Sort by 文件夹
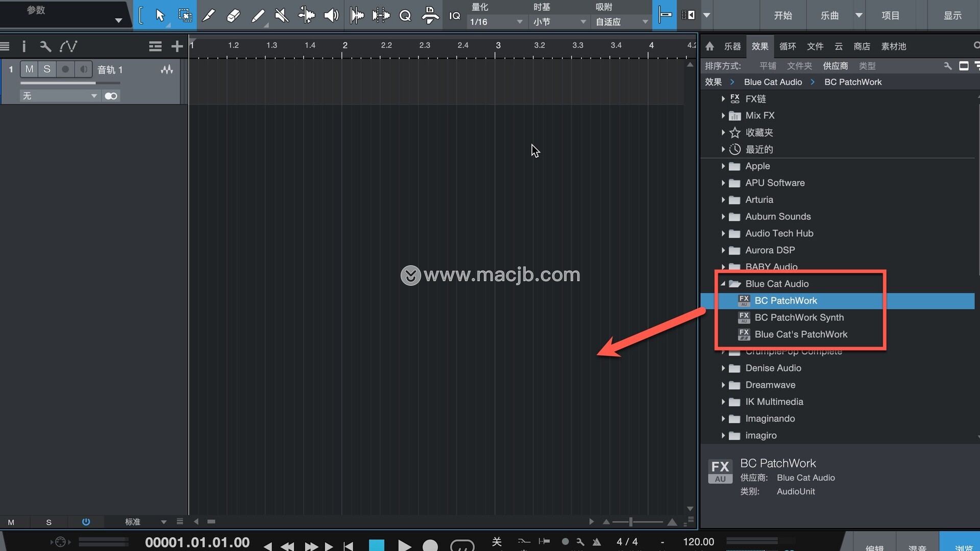 click(x=799, y=66)
